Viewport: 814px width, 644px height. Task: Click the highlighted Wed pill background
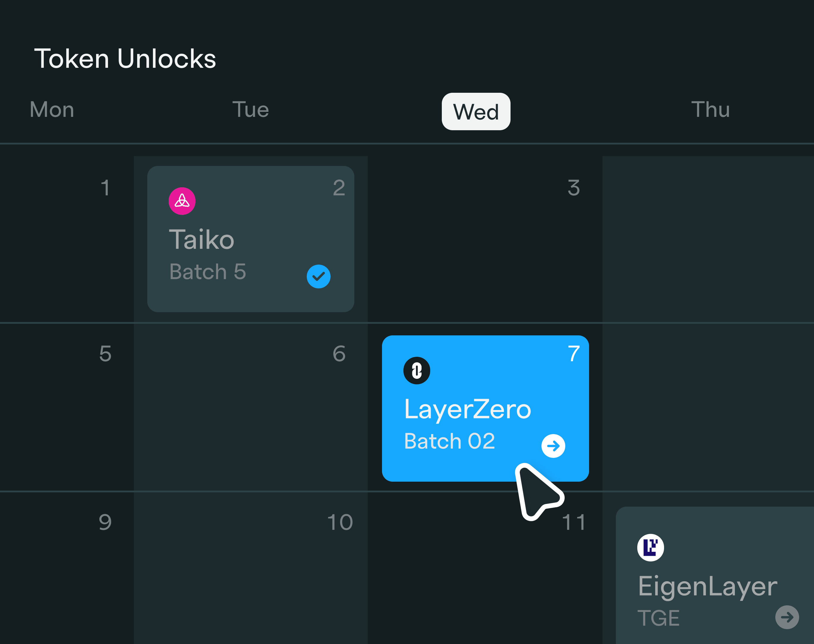(476, 111)
